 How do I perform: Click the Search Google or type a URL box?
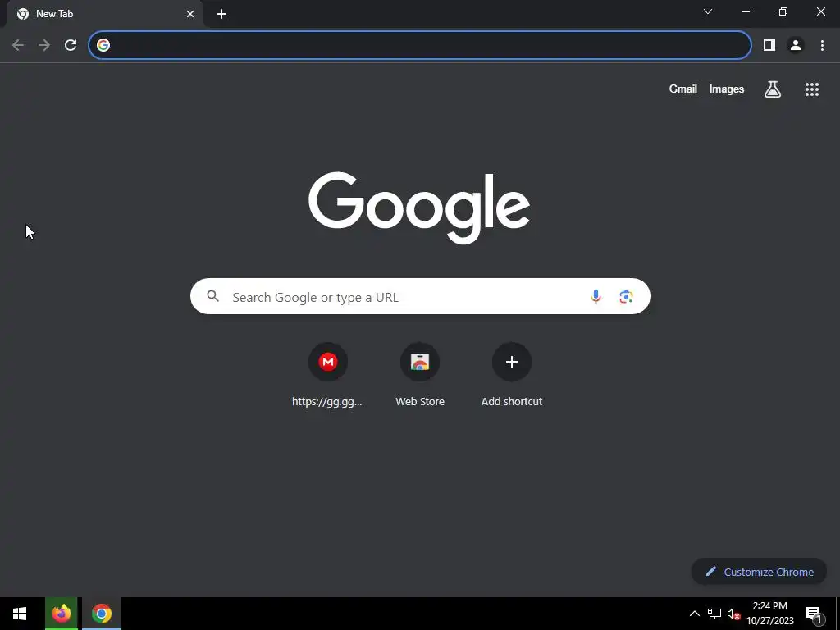point(420,296)
